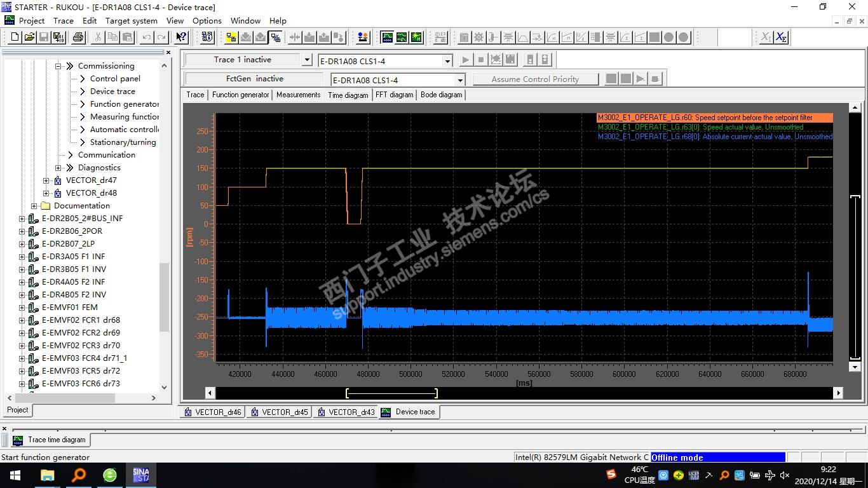This screenshot has height=488, width=868.
Task: Click the time-axis zoom range bar below chart
Action: coord(391,393)
